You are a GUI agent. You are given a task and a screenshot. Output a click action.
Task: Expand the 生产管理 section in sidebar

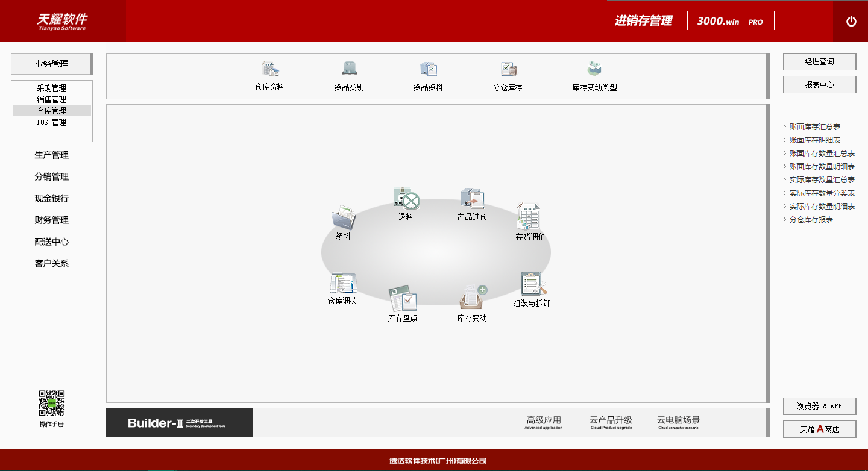[52, 155]
